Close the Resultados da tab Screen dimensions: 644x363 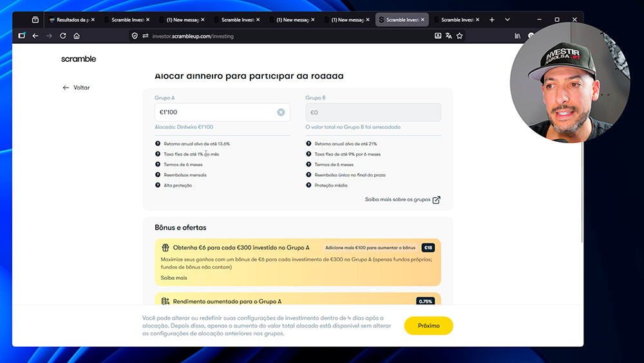[93, 20]
